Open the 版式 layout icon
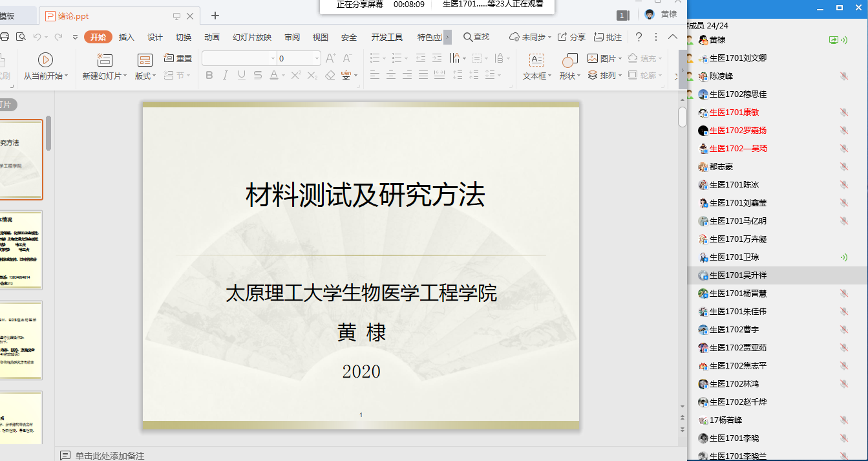Image resolution: width=868 pixels, height=461 pixels. 145,60
